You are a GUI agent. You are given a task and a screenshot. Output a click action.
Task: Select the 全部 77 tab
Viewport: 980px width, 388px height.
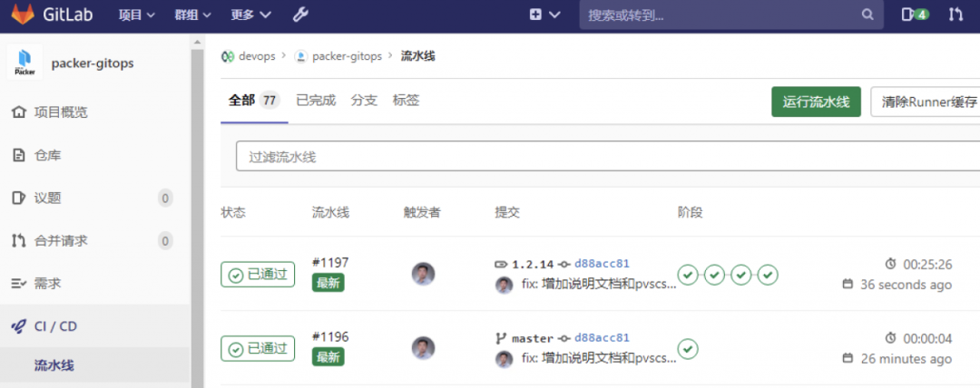pos(254,100)
